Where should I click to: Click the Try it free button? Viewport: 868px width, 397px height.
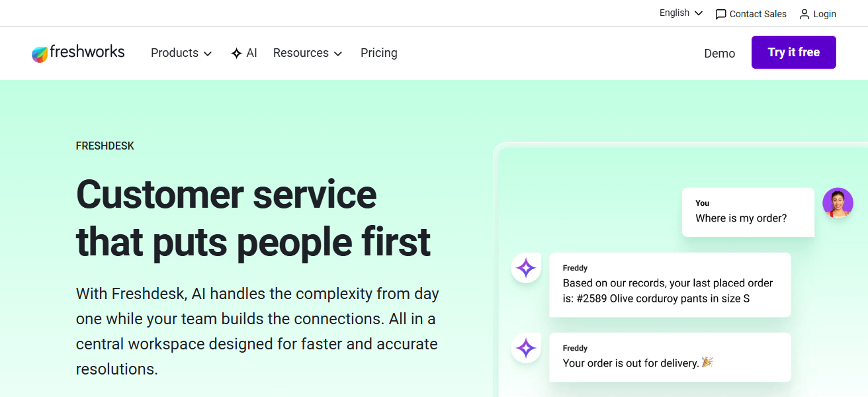(x=793, y=52)
